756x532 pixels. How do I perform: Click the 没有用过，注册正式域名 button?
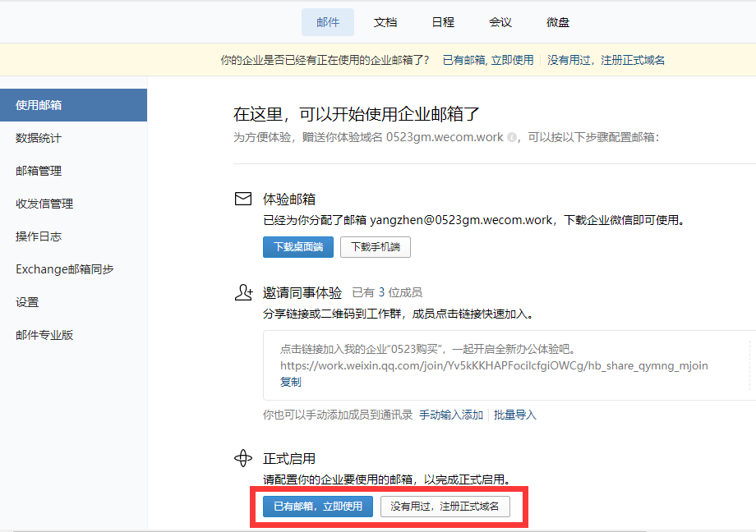[445, 507]
